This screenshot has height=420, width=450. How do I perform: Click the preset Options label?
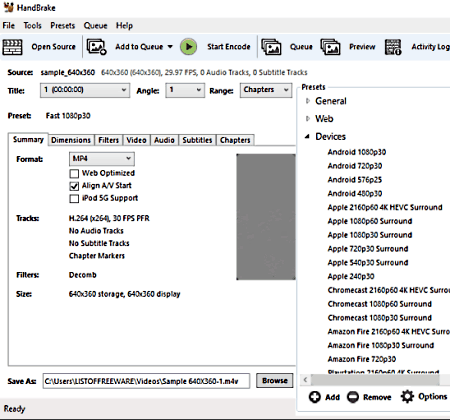tap(433, 396)
